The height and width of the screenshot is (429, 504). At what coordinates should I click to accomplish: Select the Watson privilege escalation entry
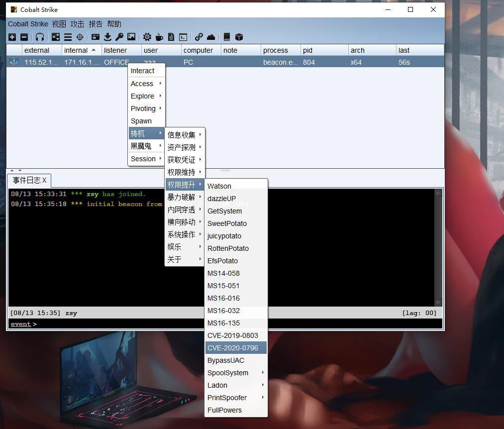coord(236,186)
